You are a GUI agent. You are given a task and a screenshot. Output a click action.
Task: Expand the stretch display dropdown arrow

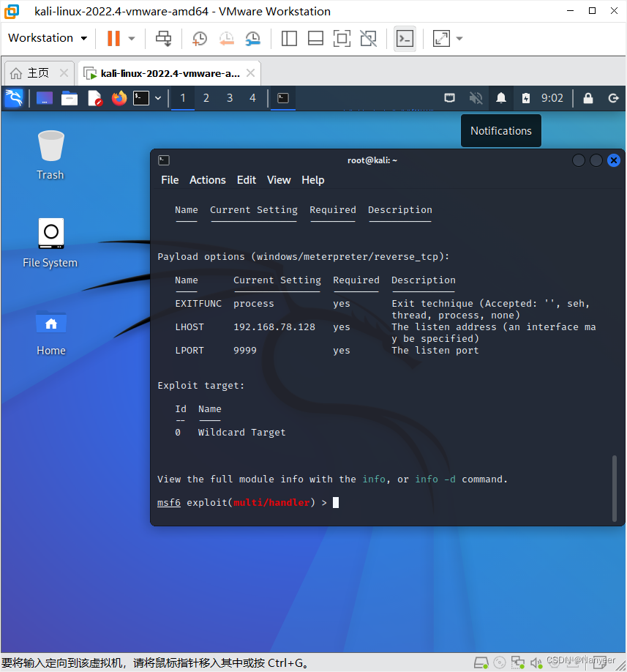pyautogui.click(x=459, y=38)
